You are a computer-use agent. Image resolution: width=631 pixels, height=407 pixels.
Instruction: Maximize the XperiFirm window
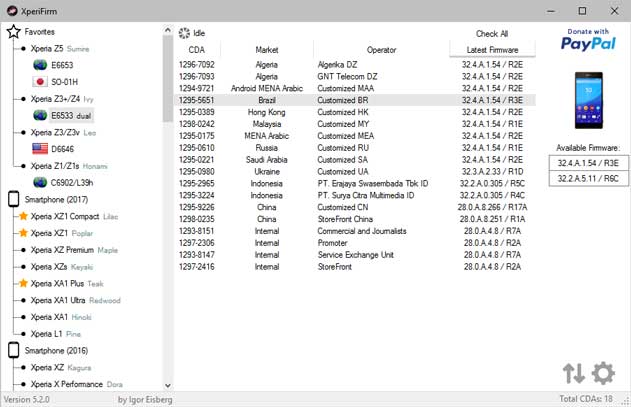[x=582, y=11]
